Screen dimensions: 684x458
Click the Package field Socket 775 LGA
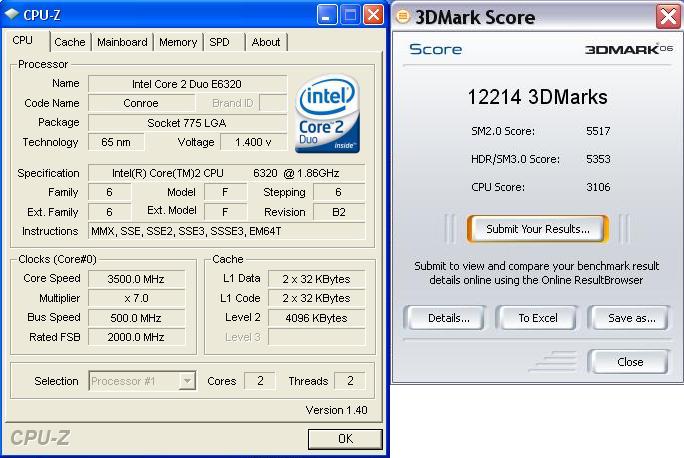pyautogui.click(x=188, y=123)
